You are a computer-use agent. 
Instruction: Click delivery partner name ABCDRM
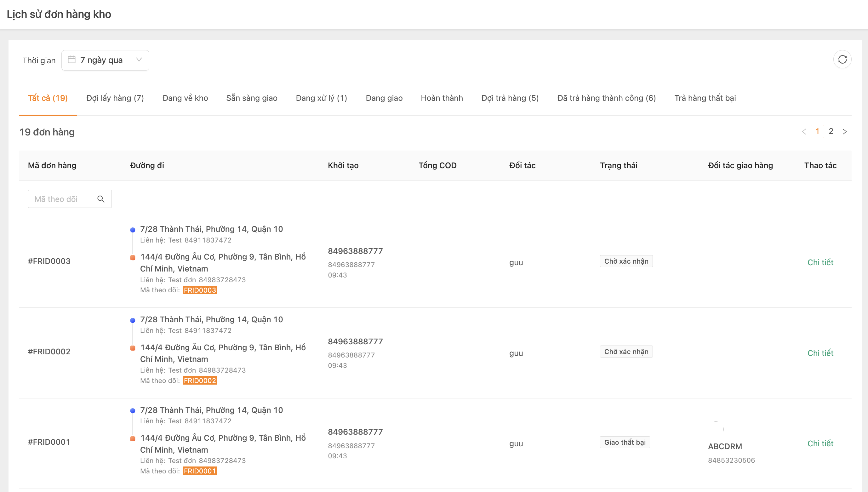point(725,446)
